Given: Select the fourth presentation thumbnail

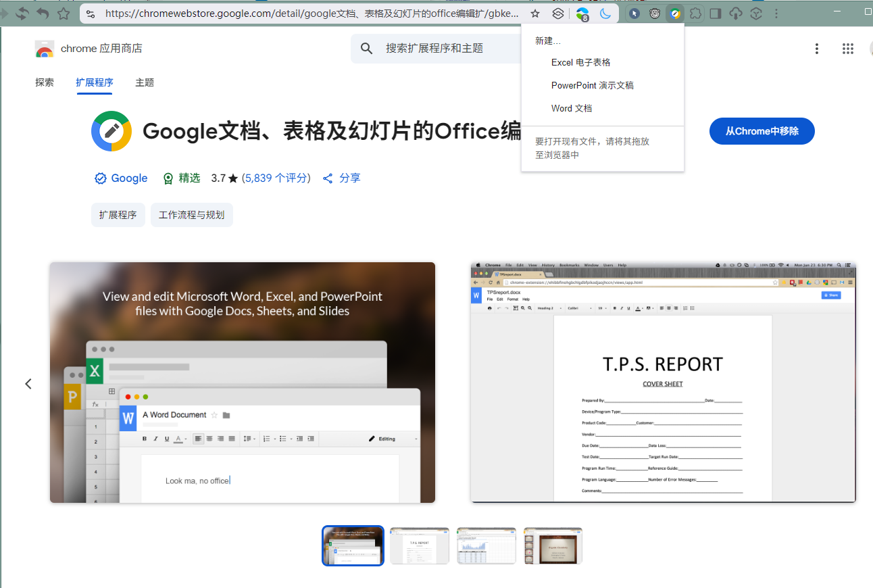Looking at the screenshot, I should tap(553, 545).
